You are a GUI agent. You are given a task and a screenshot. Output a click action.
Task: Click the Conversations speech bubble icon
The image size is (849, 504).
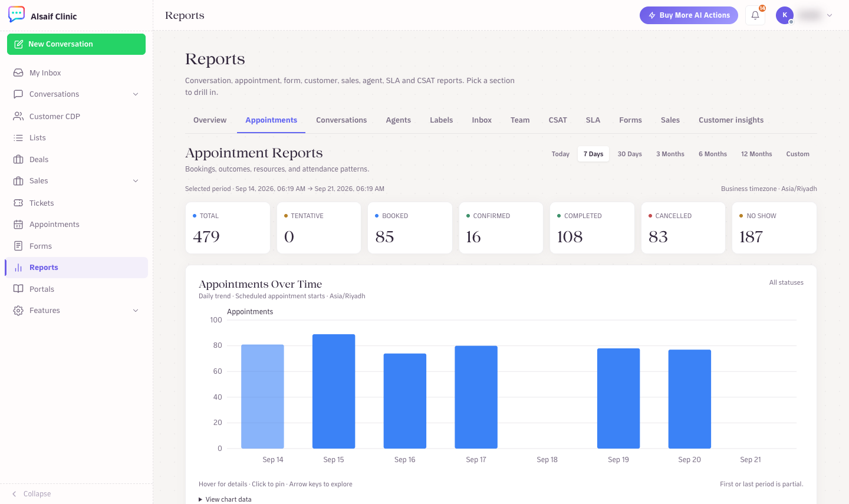point(18,94)
